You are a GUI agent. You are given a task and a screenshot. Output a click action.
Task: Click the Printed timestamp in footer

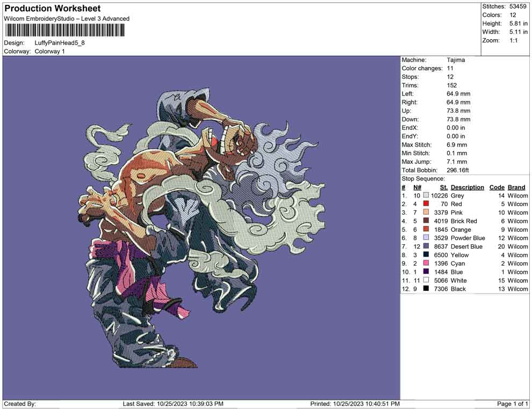pyautogui.click(x=355, y=404)
